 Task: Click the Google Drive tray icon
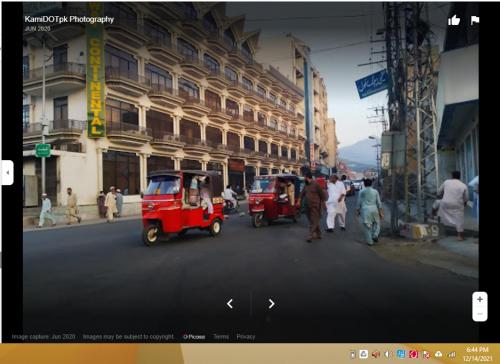click(x=364, y=354)
